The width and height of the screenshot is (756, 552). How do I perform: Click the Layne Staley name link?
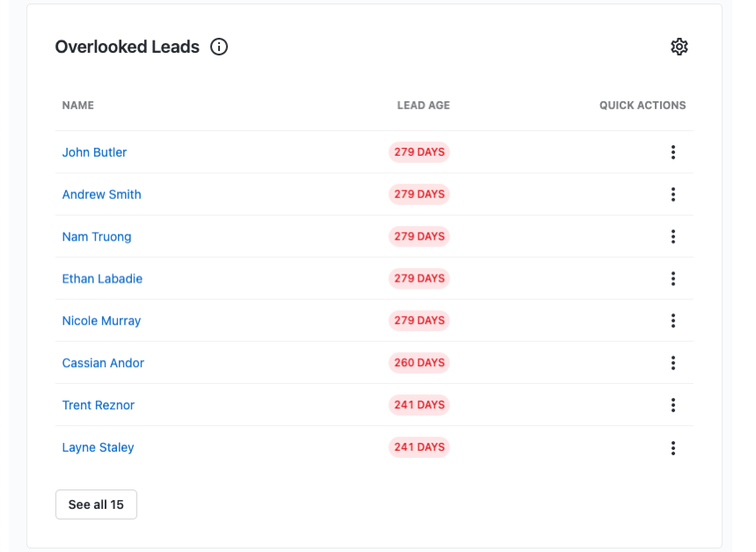click(x=98, y=447)
